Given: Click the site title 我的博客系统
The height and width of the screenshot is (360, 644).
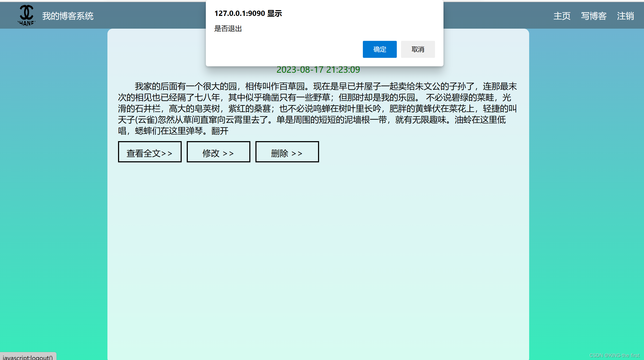Looking at the screenshot, I should pos(68,16).
